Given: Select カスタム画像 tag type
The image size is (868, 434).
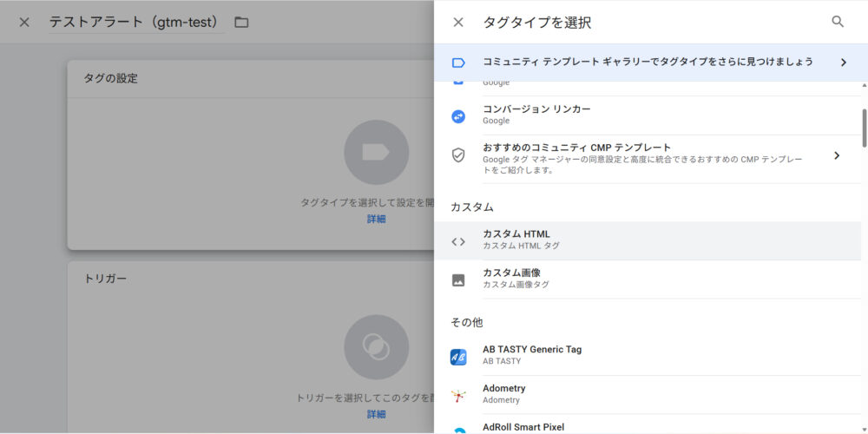Looking at the screenshot, I should 511,273.
